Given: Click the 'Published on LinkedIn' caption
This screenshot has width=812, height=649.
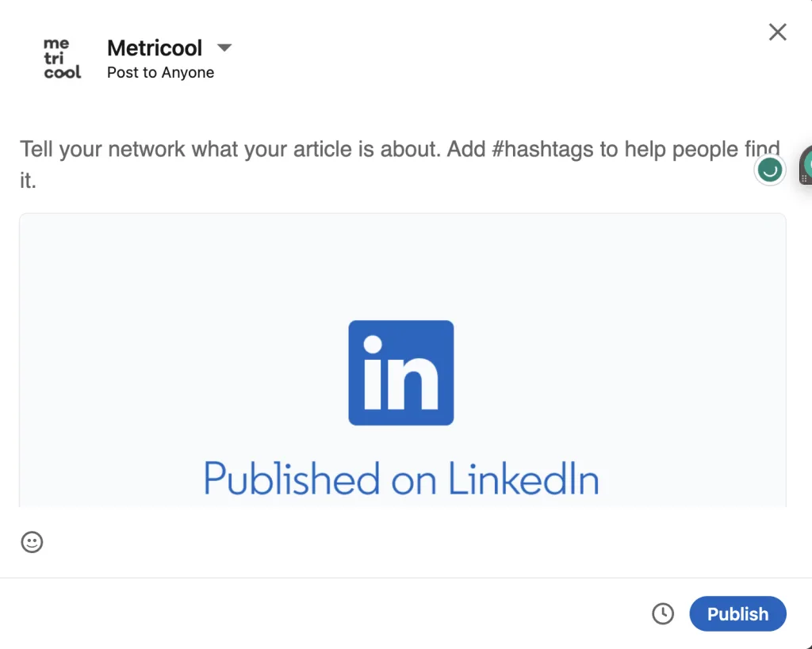Looking at the screenshot, I should click(x=401, y=478).
